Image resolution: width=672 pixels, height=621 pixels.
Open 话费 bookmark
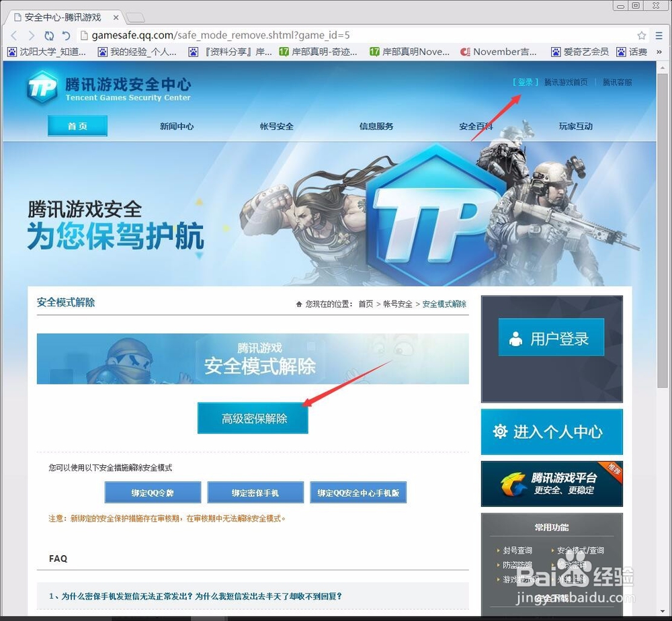[632, 52]
